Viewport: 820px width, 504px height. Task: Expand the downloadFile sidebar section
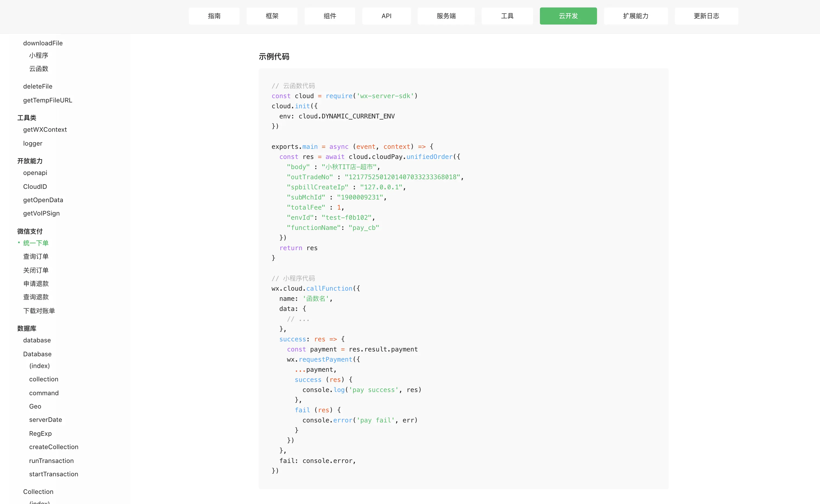(43, 43)
